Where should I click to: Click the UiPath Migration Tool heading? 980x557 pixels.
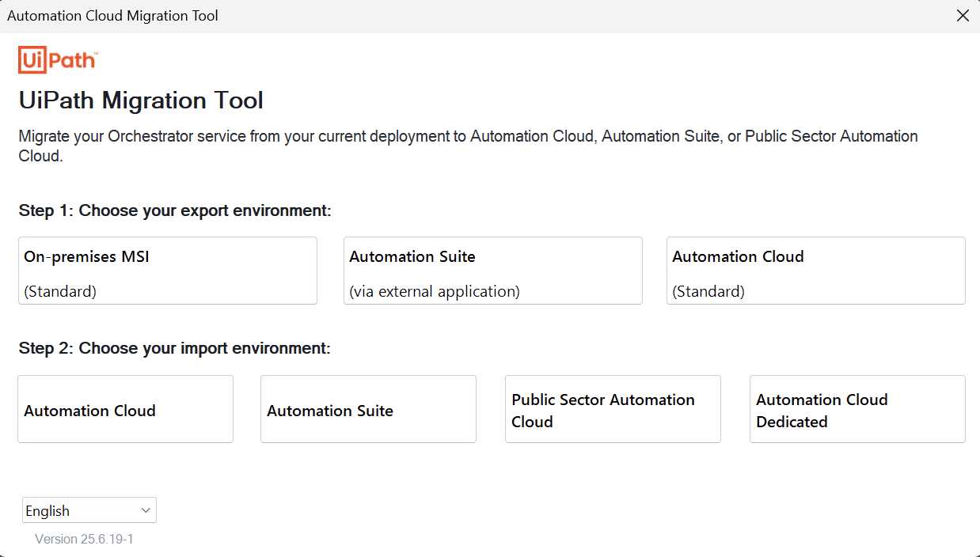pos(140,100)
